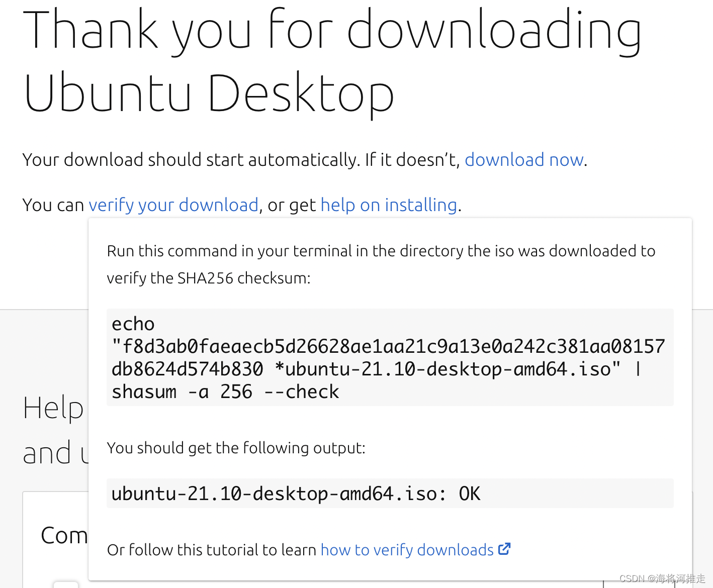This screenshot has width=713, height=588.
Task: Click the "Your download should start automatically" sentence
Action: pos(241,160)
